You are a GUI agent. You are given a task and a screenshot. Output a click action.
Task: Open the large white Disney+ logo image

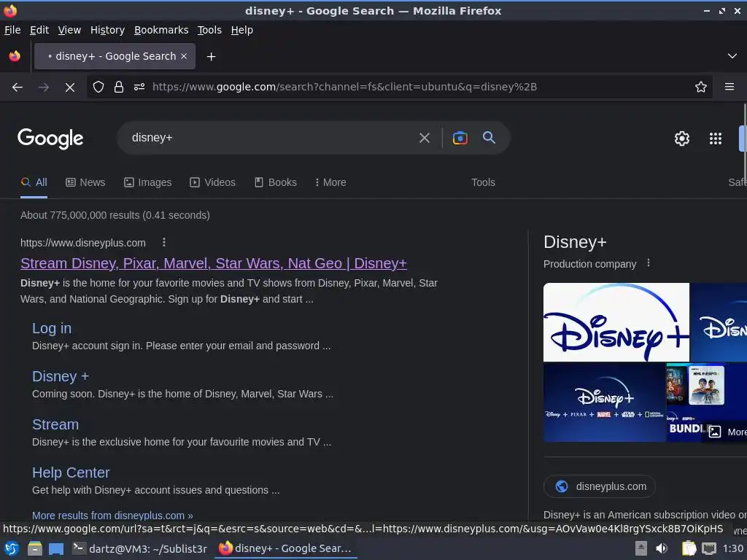tap(616, 322)
